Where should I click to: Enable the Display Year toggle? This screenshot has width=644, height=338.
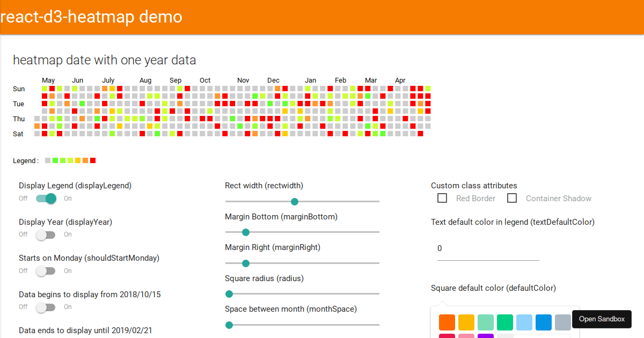[x=46, y=234]
